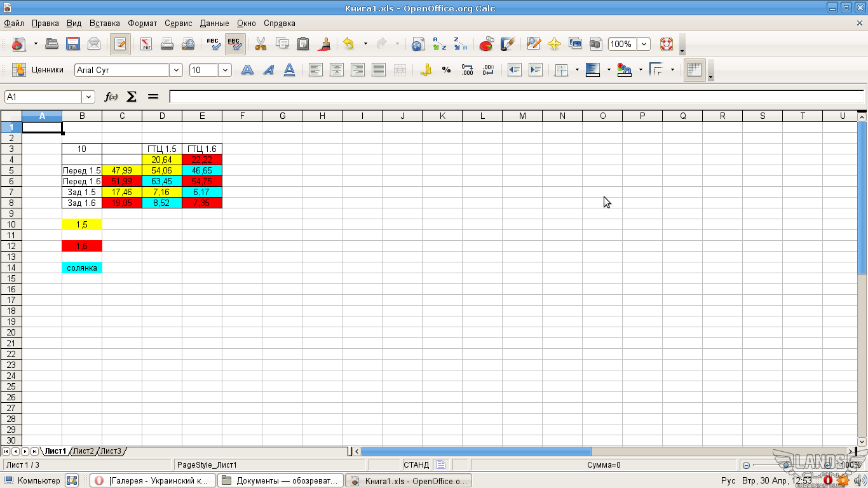Toggle AutoSpellcheck button

[x=235, y=44]
